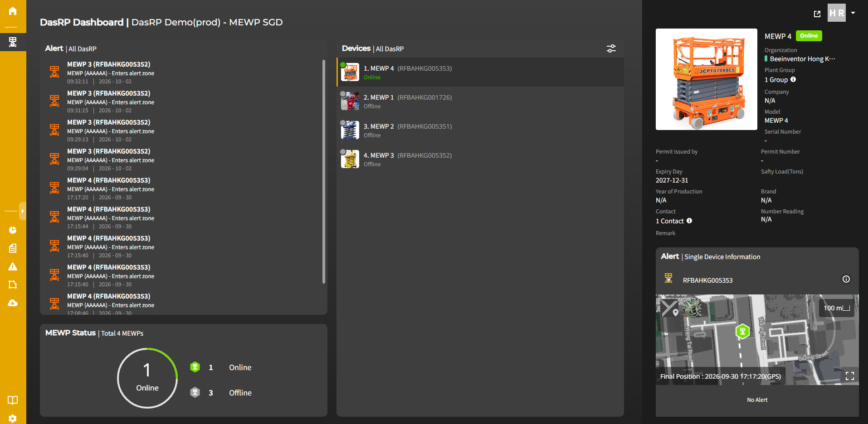
Task: Open MEWP 3 alert at 09:31:15
Action: pyautogui.click(x=181, y=101)
